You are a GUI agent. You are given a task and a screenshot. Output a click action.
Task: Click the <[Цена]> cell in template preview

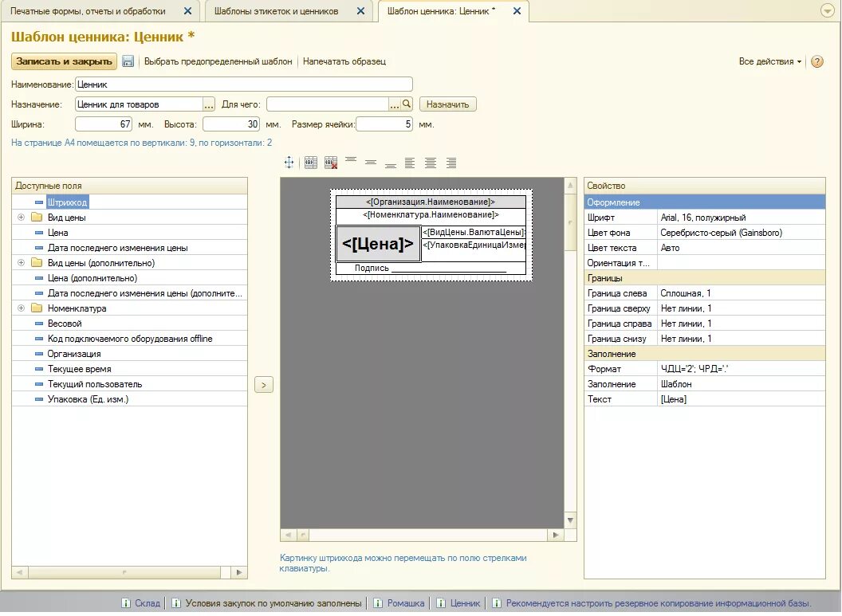378,244
